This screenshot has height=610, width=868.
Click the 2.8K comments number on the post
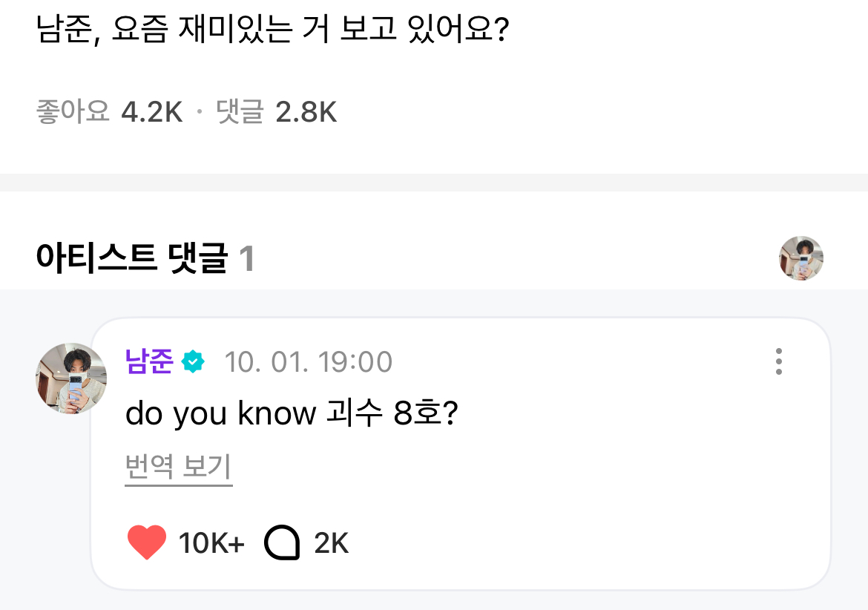(306, 112)
